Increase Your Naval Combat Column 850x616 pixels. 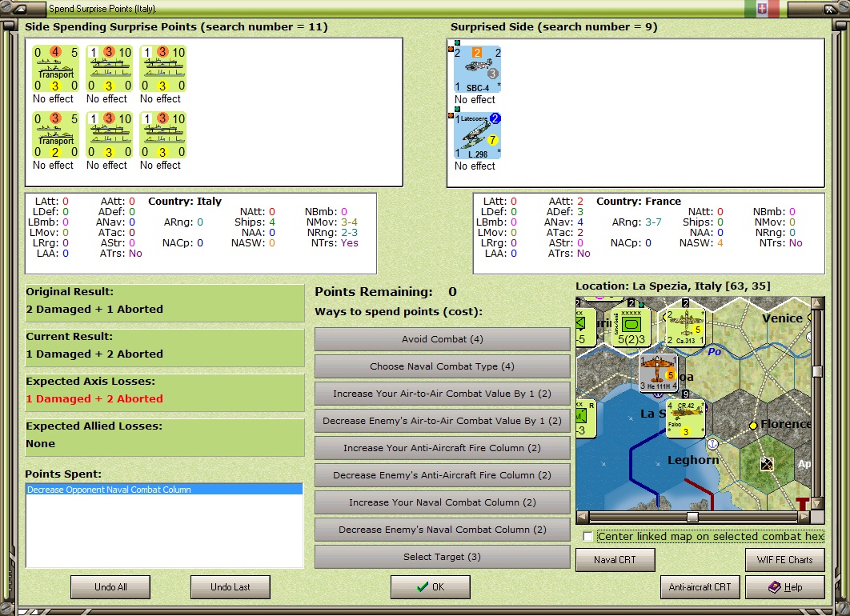[443, 502]
